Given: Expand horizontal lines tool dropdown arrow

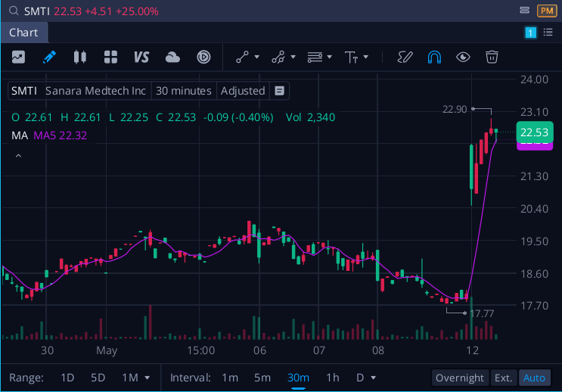Looking at the screenshot, I should click(329, 57).
